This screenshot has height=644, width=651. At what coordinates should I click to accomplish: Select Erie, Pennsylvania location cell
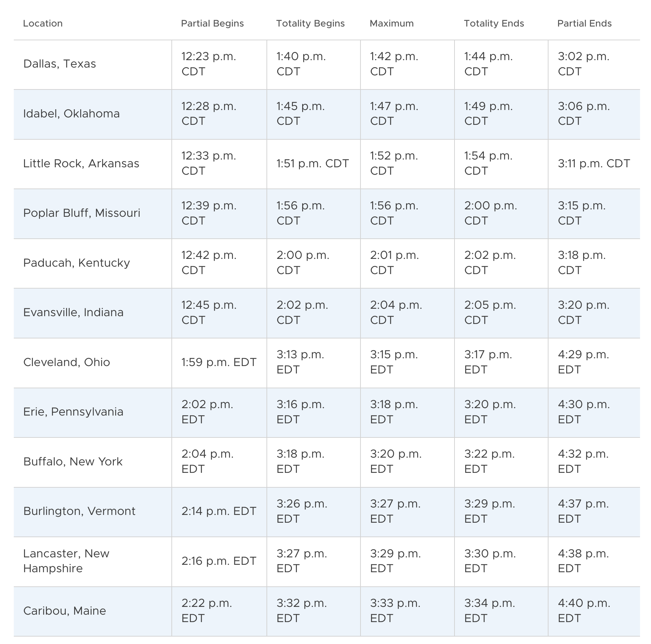pyautogui.click(x=93, y=412)
